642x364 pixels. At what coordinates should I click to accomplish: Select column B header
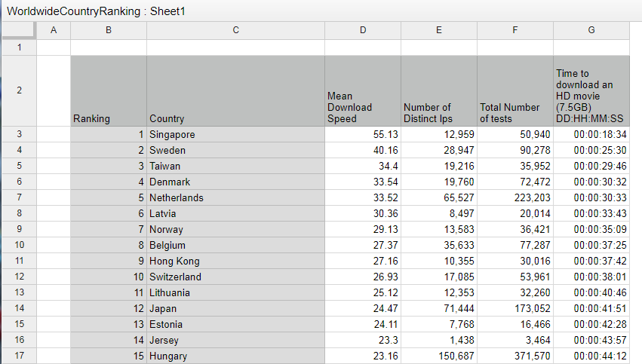click(109, 30)
